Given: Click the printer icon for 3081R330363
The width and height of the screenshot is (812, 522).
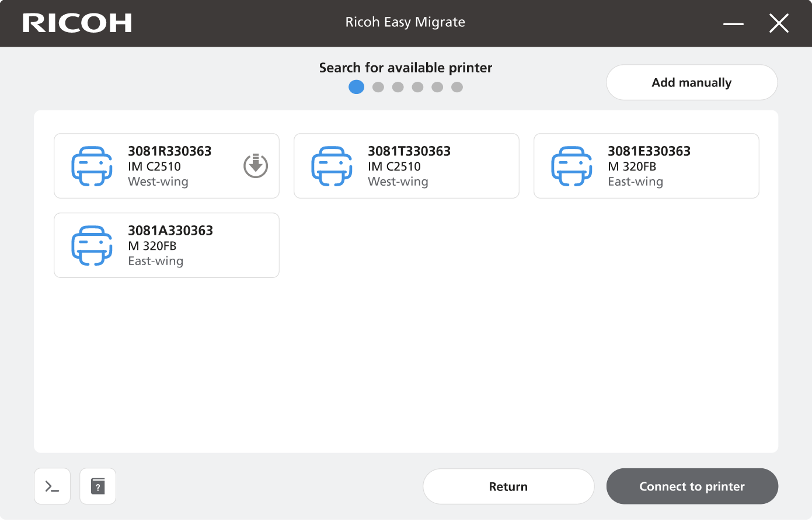Looking at the screenshot, I should pos(92,166).
